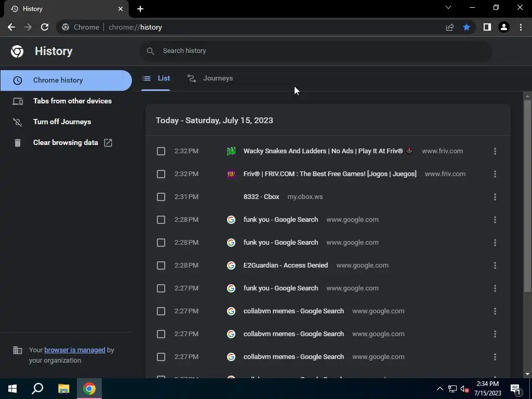Go back using the browser back arrow
Viewport: 532px width, 399px height.
click(11, 27)
